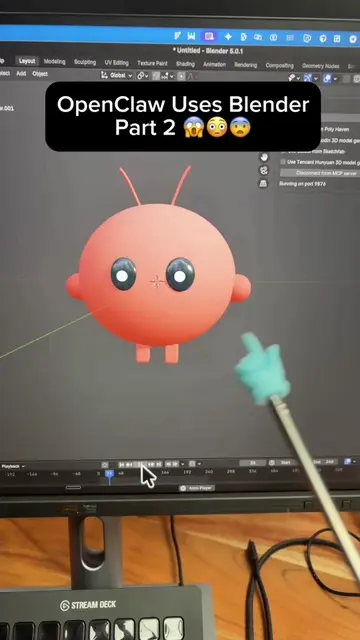Open the Rendering workspace tab
The height and width of the screenshot is (640, 360).
pos(246,65)
